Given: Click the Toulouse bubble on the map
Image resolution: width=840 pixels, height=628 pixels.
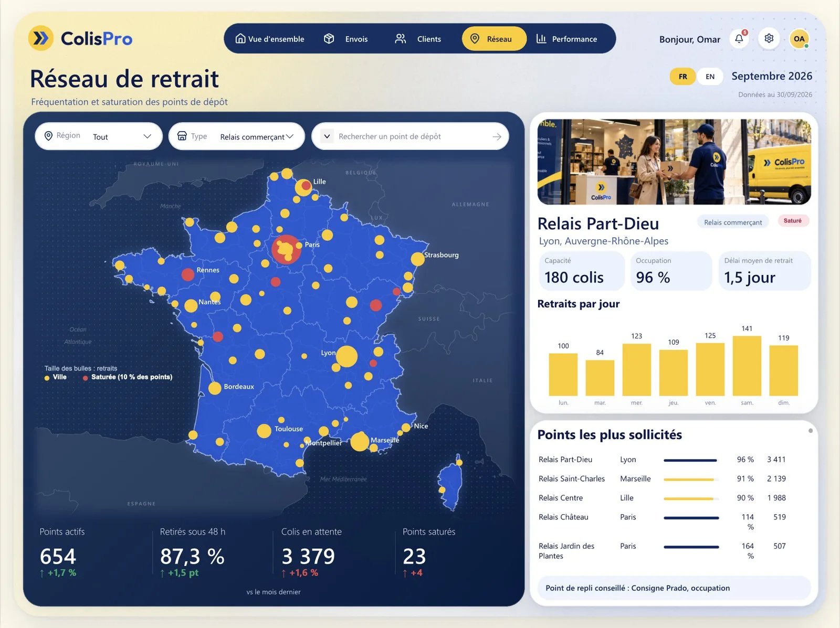Looking at the screenshot, I should click(264, 431).
